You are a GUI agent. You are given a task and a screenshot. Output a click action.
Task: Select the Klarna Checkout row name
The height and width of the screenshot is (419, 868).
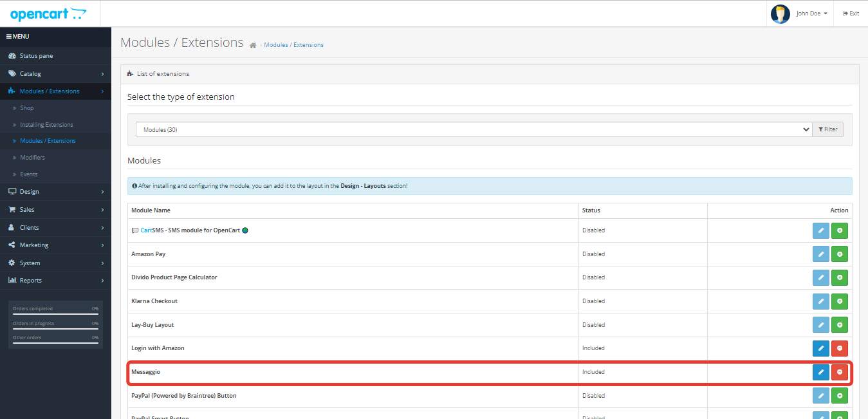(154, 301)
